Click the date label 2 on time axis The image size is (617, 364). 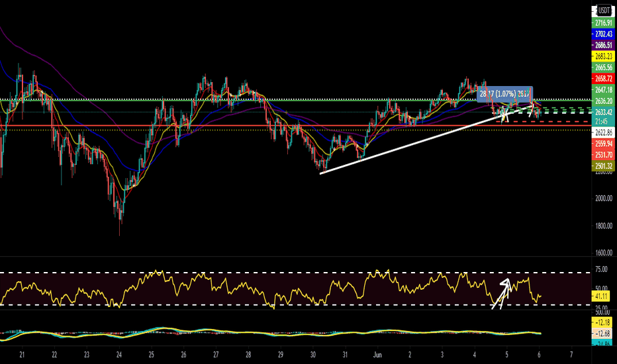coord(410,355)
